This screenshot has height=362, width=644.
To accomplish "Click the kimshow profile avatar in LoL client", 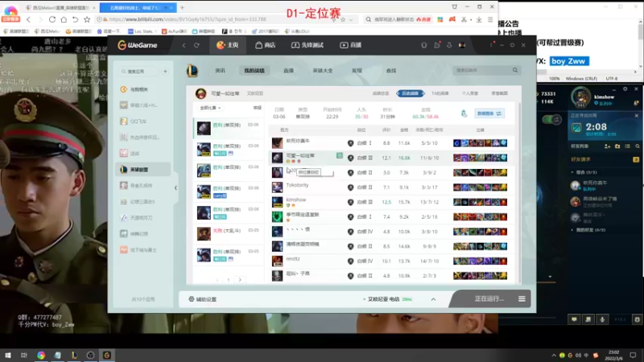I will [x=580, y=97].
